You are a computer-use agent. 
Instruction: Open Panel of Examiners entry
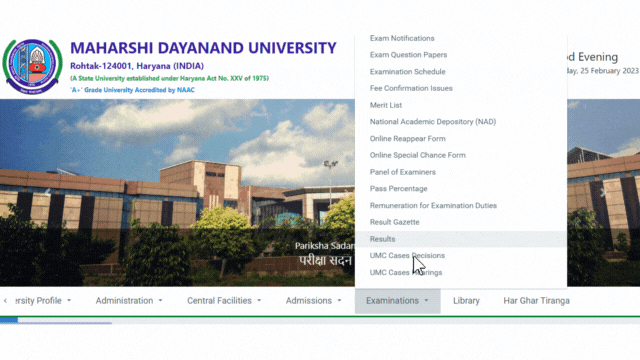pyautogui.click(x=402, y=172)
